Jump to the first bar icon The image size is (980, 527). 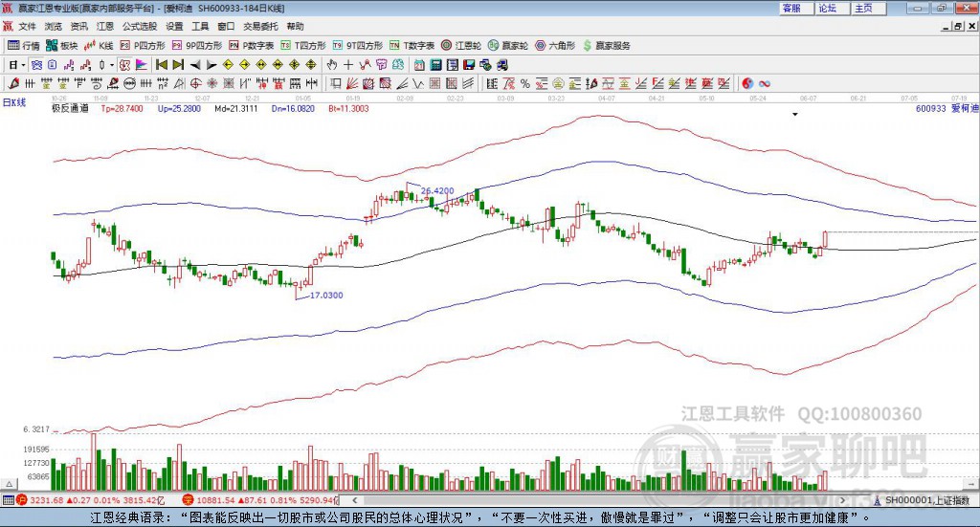[161, 65]
